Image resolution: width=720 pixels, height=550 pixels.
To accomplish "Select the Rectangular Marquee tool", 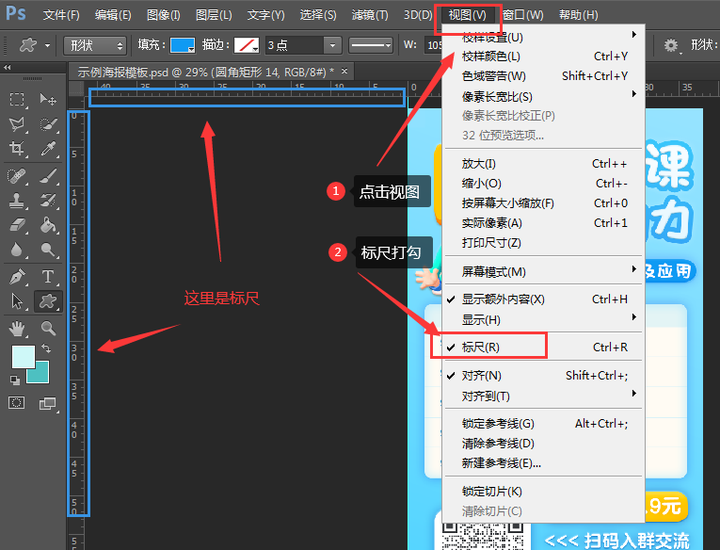I will point(17,99).
